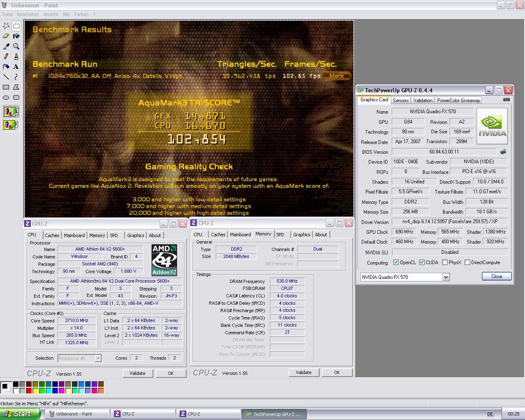525x420 pixels.
Task: Open Mainboard tab in left CPU-Z window
Action: [74, 235]
